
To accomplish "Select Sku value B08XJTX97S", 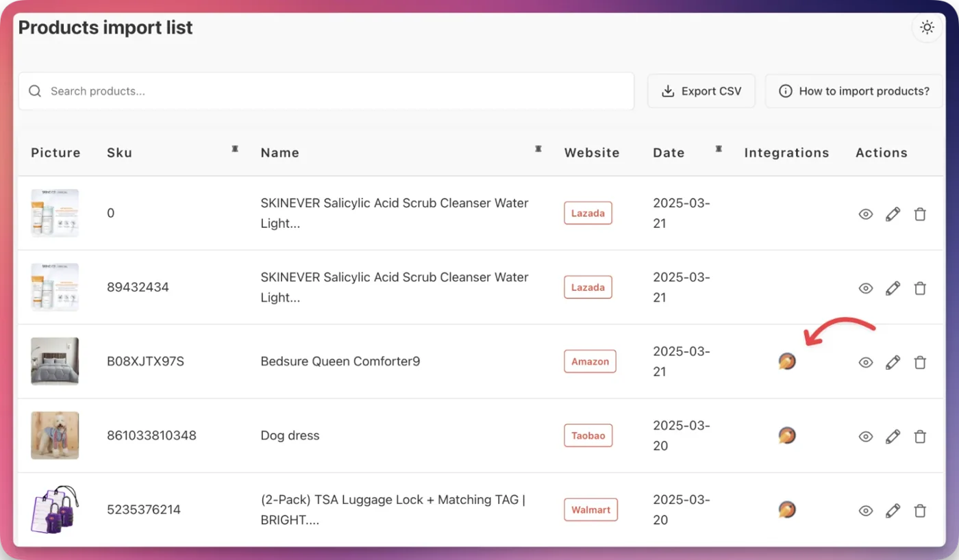I will pos(145,361).
